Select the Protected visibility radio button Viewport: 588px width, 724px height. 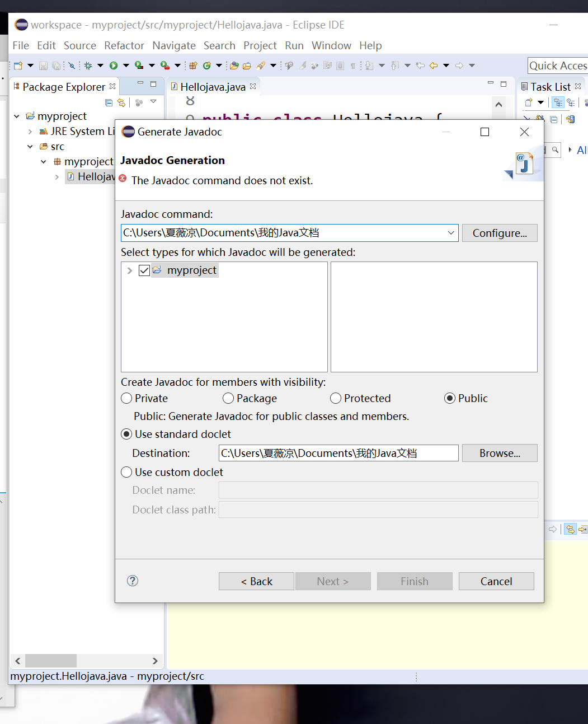coord(336,398)
